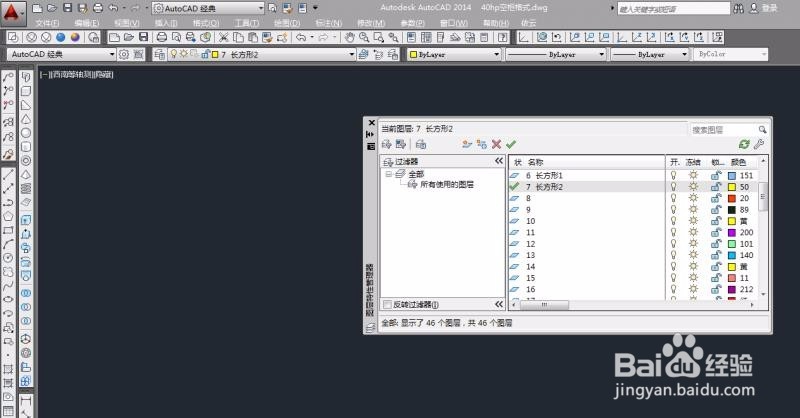800x418 pixels.
Task: Open Help question mark icon
Action: pos(503,37)
